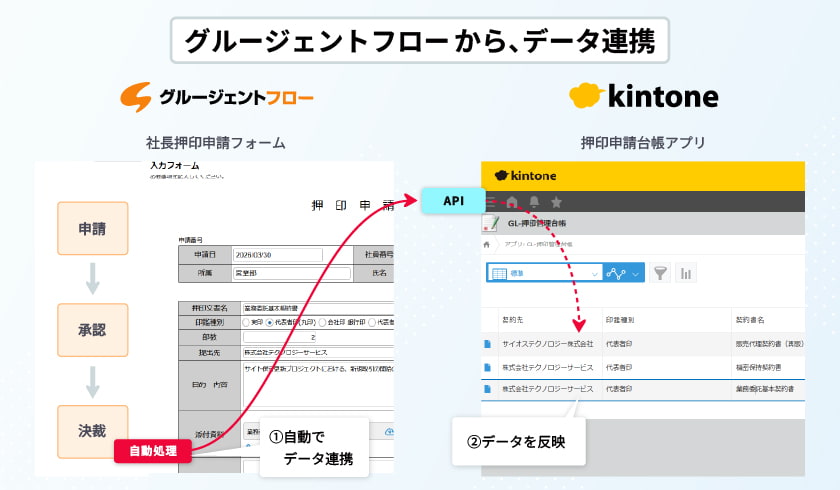Click the 決裁 step box
Image resolution: width=840 pixels, height=490 pixels.
click(93, 431)
